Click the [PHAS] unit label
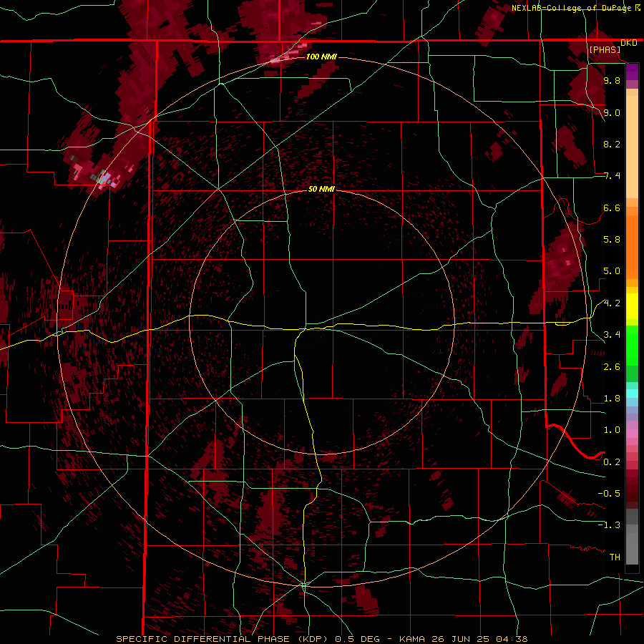 point(605,49)
